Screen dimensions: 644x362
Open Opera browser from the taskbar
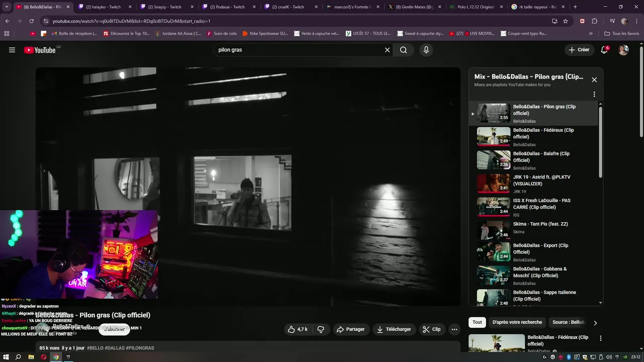tap(44, 357)
